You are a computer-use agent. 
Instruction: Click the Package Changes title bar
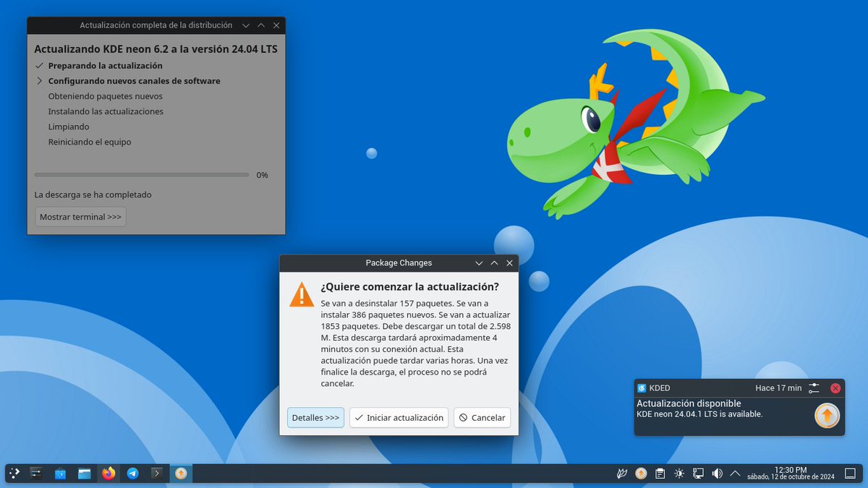coord(399,263)
